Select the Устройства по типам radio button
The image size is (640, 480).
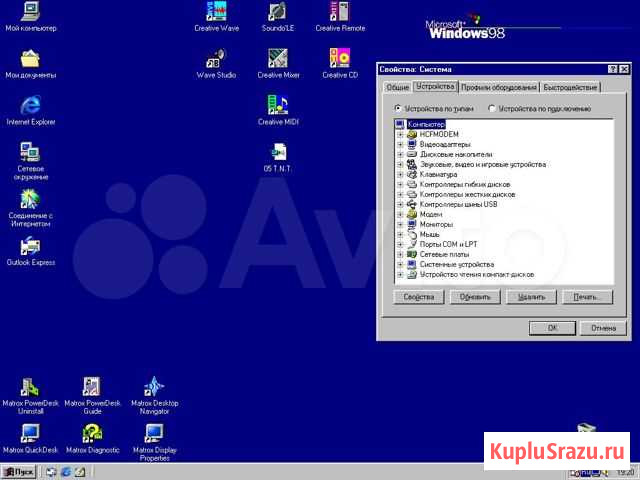398,109
